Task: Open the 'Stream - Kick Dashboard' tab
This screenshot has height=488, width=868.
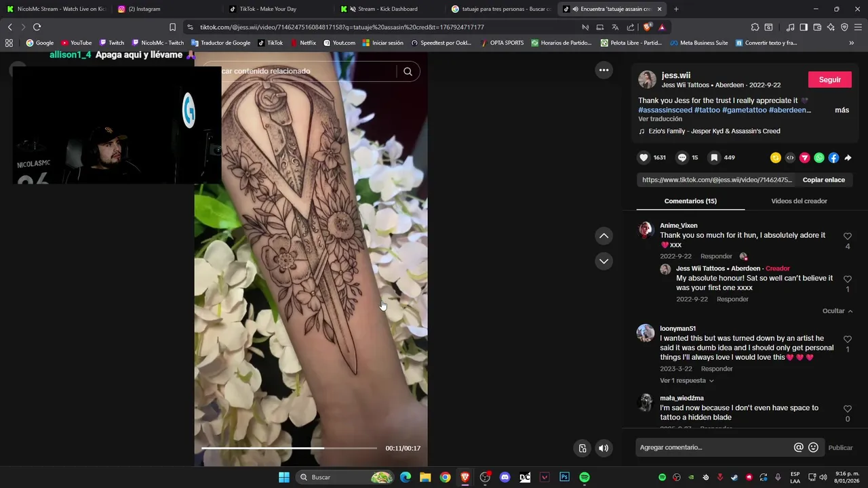Action: [x=387, y=9]
